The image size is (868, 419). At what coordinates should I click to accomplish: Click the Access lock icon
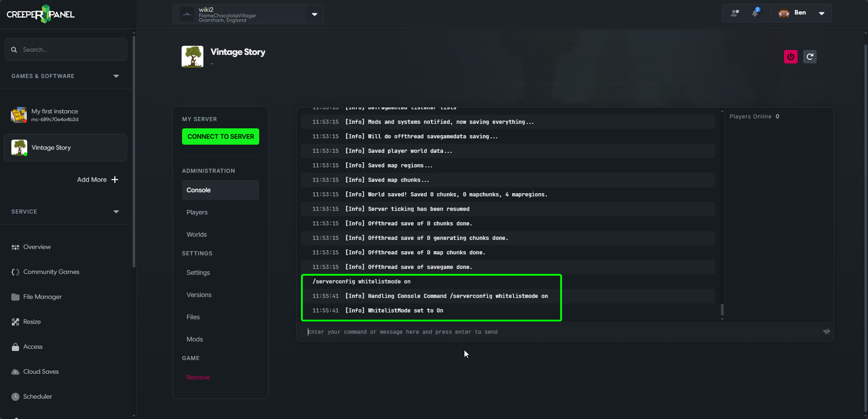(15, 347)
